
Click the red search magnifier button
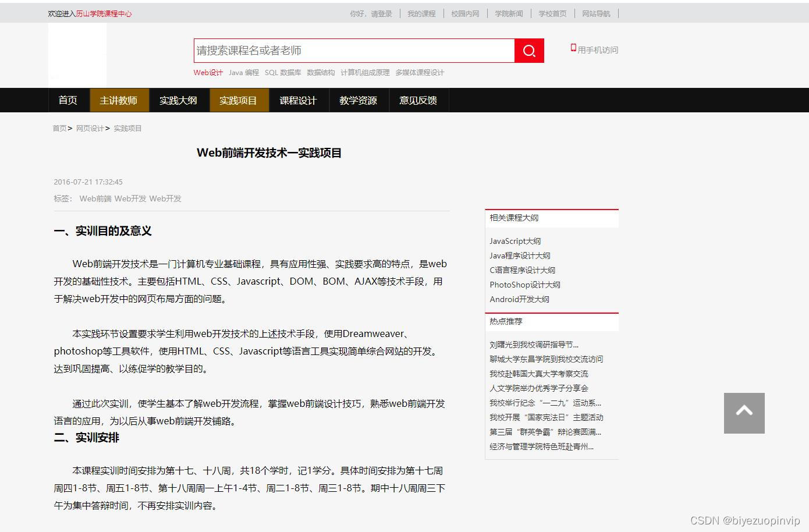coord(529,51)
